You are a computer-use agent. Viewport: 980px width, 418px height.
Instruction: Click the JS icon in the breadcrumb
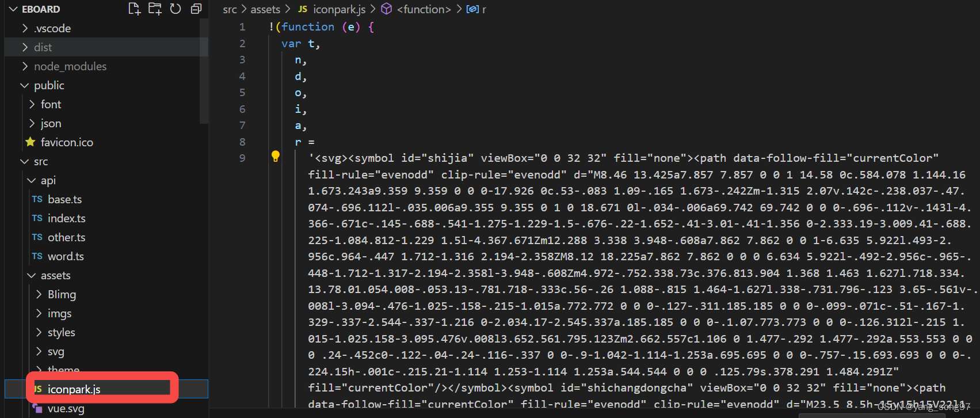pyautogui.click(x=303, y=9)
